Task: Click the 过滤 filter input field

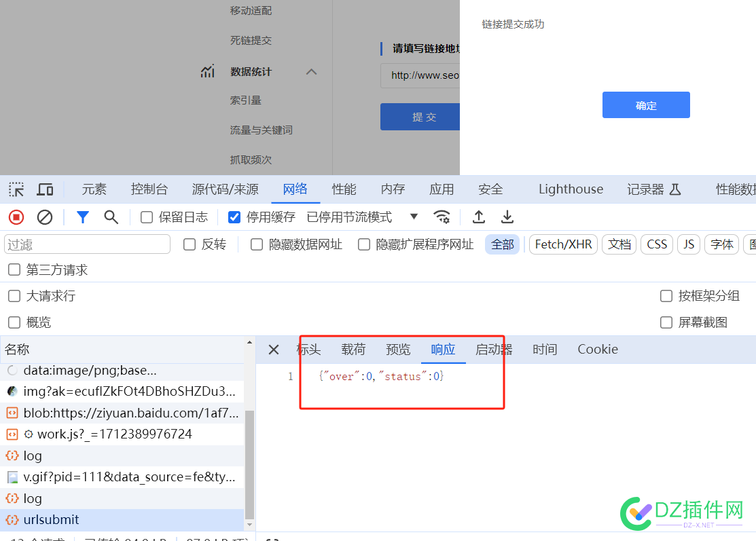Action: click(x=87, y=244)
